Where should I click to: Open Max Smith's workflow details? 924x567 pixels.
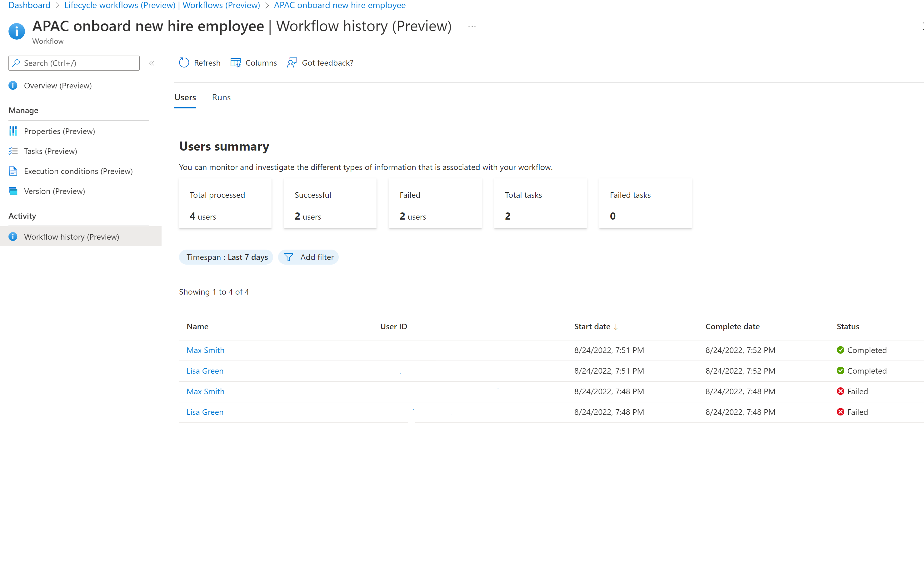click(205, 350)
